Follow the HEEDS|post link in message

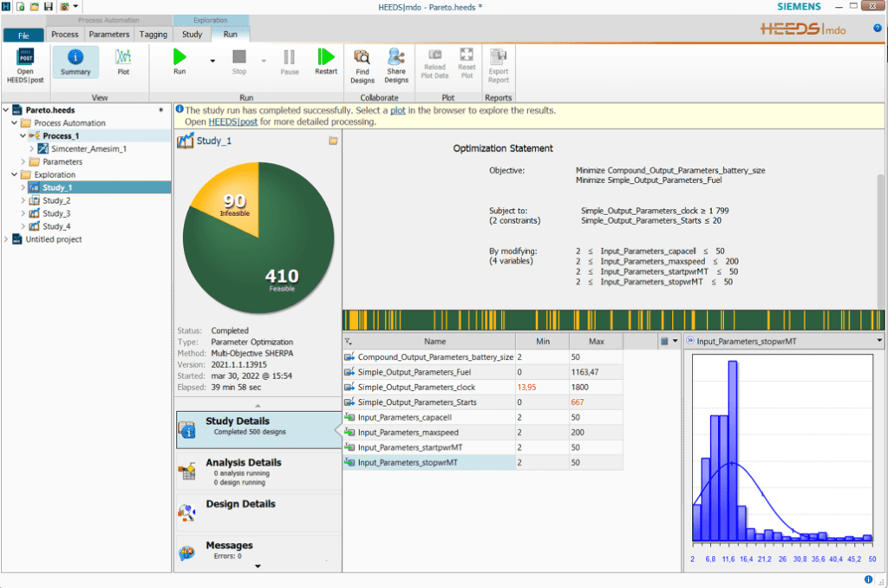(232, 122)
